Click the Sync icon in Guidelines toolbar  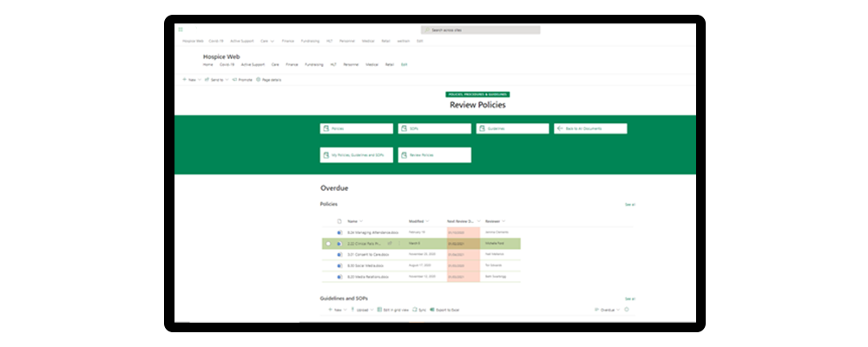415,310
